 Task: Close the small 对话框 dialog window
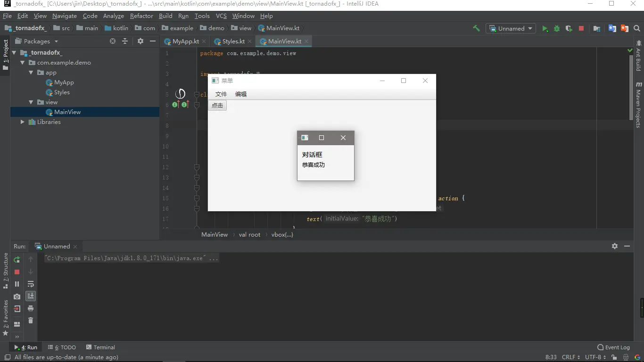(x=343, y=138)
